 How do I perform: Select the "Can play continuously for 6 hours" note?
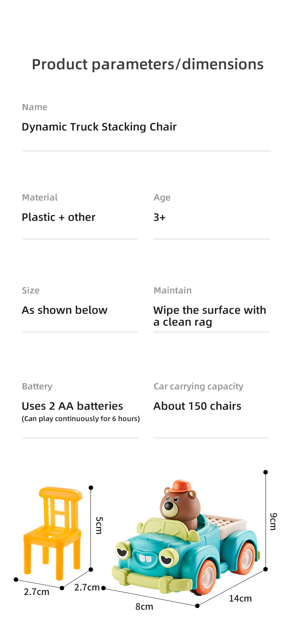coord(81,419)
